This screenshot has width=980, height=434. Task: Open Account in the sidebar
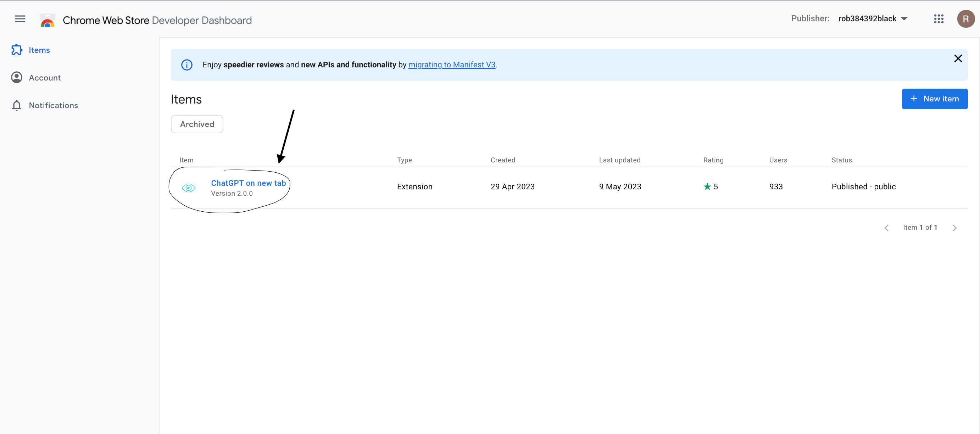coord(45,78)
